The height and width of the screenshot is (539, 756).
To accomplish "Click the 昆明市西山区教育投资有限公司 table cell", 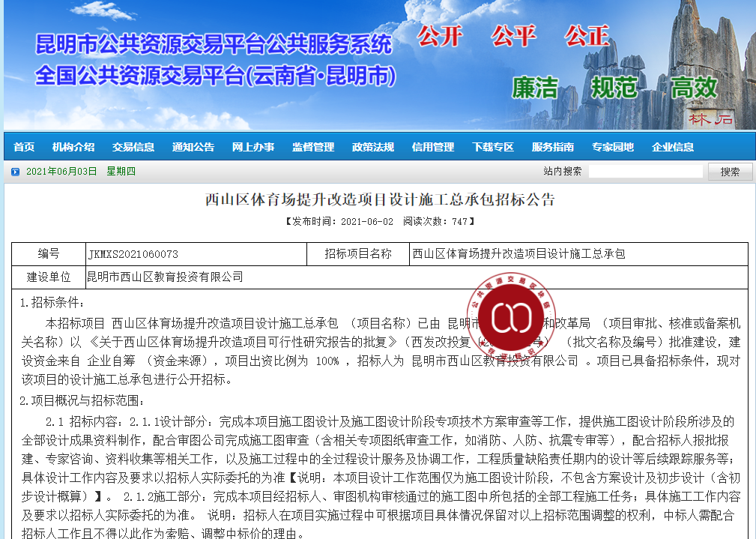I will (417, 277).
